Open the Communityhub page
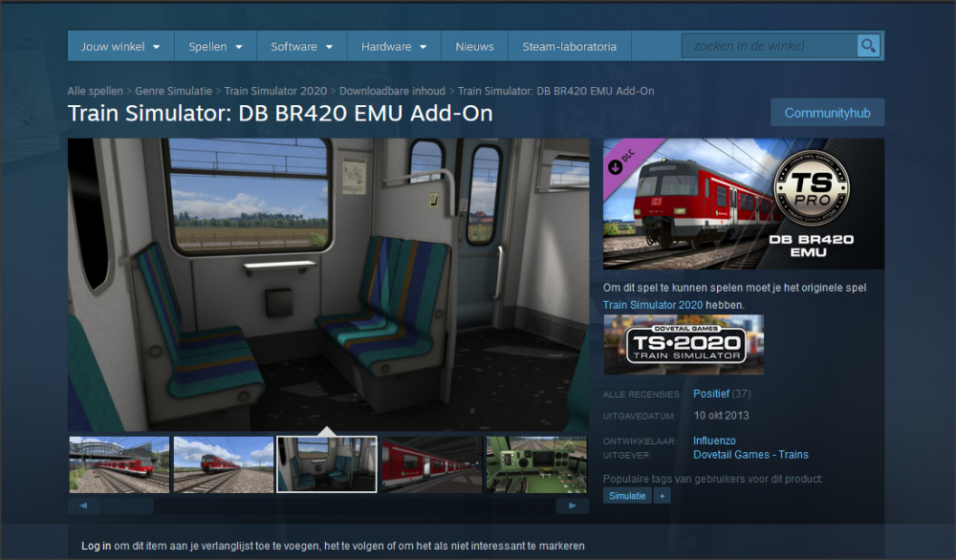 [827, 112]
